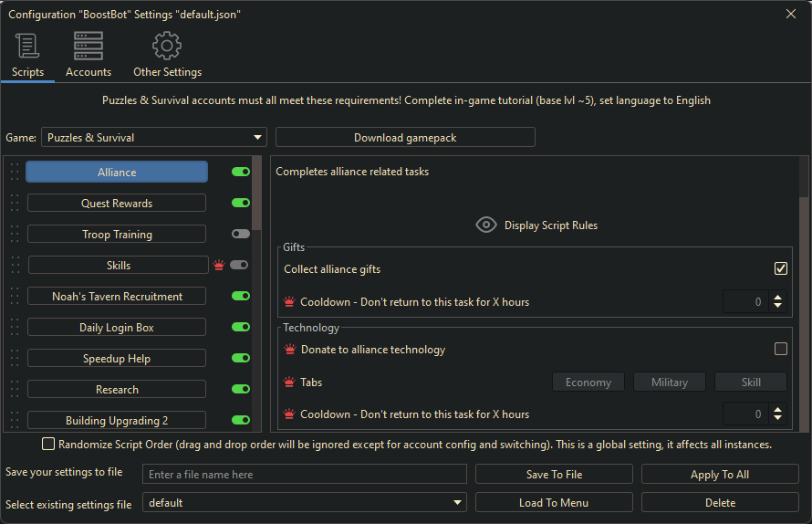
Task: Grab the drag handle of the Research script
Action: click(15, 389)
